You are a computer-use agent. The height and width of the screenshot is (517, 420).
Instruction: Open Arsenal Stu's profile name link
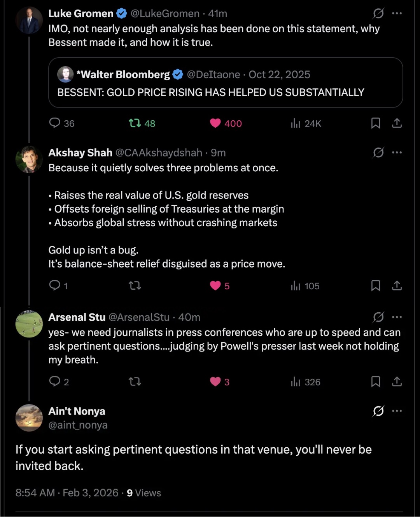coord(77,317)
